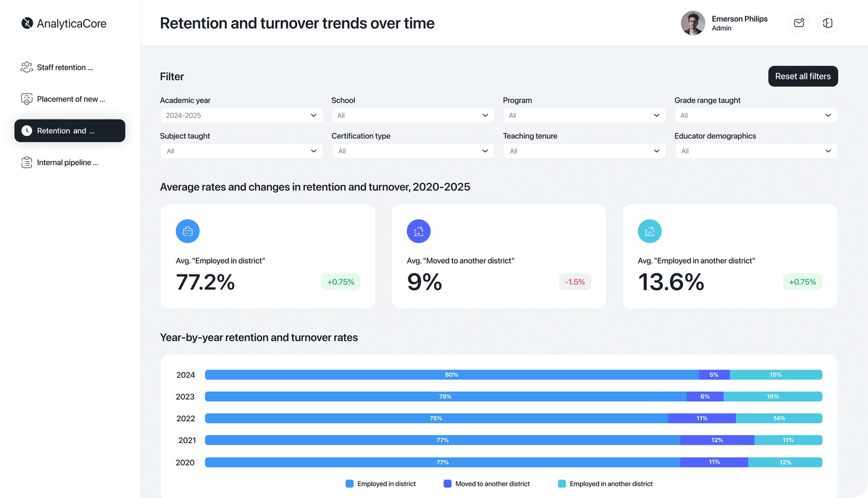Click the 2024 bar's 80% blue segment
Image resolution: width=868 pixels, height=498 pixels.
[451, 375]
